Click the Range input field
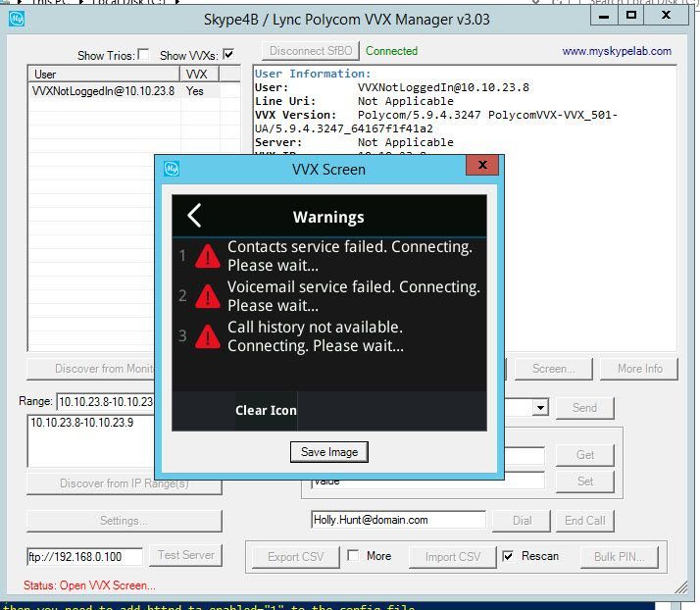 coord(106,402)
